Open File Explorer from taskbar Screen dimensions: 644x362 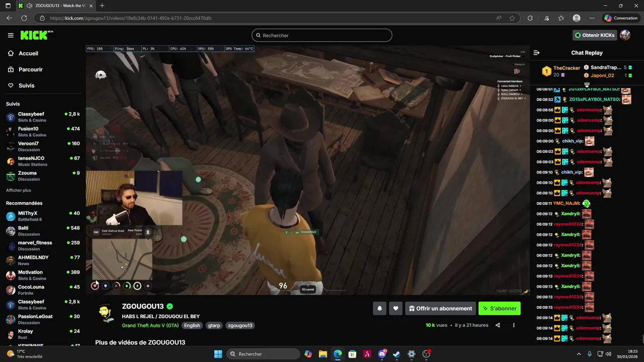[x=323, y=354]
